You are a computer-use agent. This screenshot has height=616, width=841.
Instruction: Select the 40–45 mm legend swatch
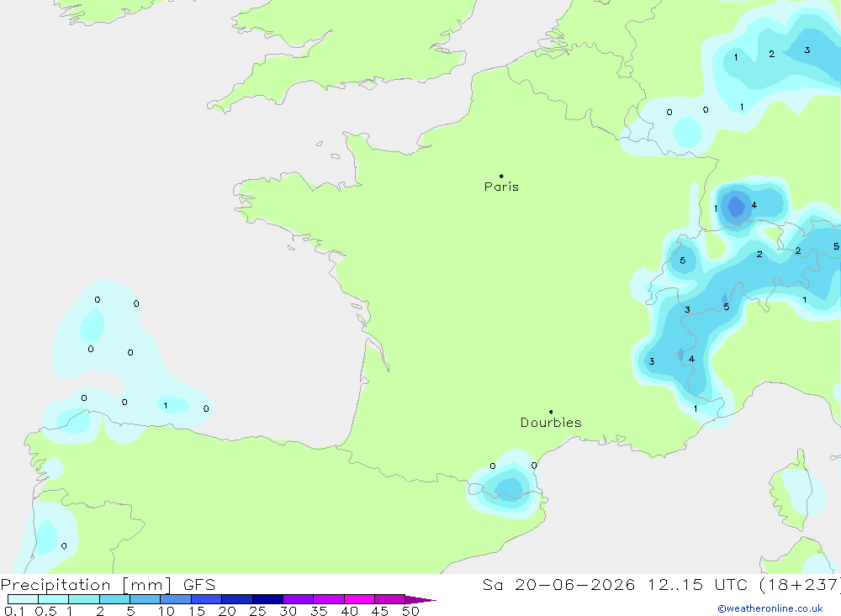359,599
